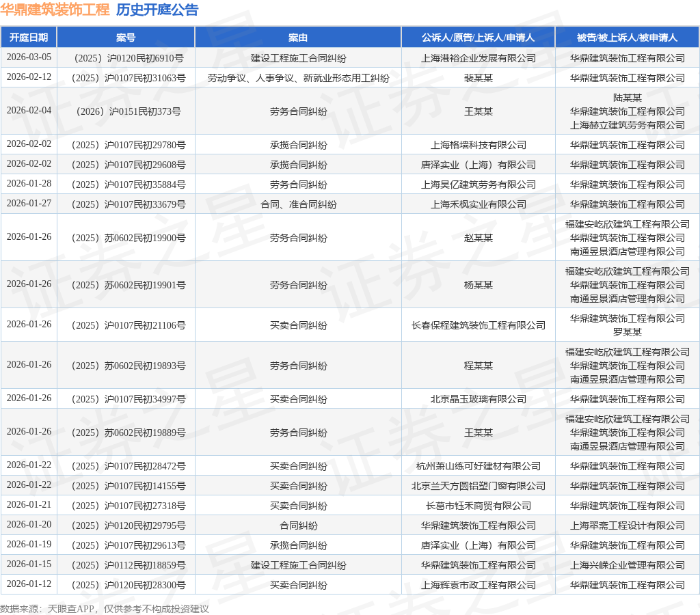
Task: Select case number 沪0107民初35884号
Action: coord(129,184)
